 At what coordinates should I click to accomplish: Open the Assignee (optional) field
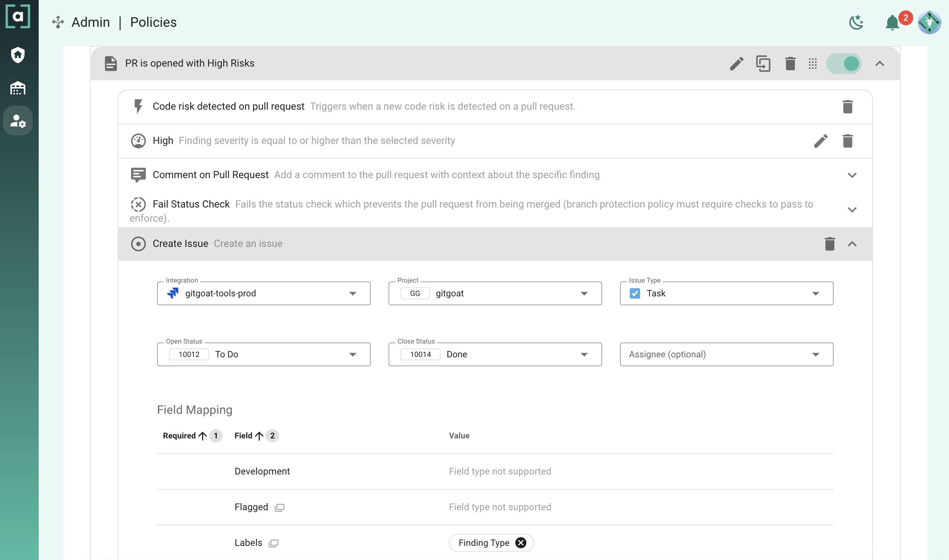click(x=726, y=354)
